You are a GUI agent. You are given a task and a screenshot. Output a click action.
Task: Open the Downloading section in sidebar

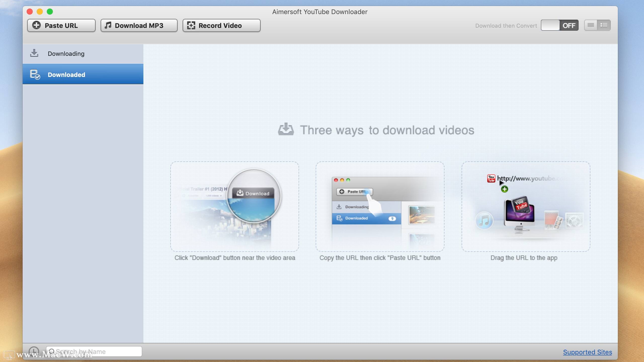coord(83,54)
